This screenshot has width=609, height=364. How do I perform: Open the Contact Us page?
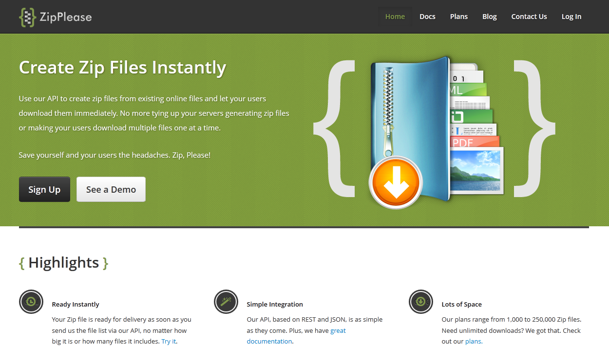click(x=529, y=17)
